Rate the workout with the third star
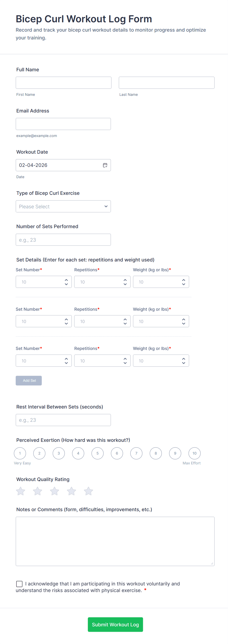 (x=54, y=491)
